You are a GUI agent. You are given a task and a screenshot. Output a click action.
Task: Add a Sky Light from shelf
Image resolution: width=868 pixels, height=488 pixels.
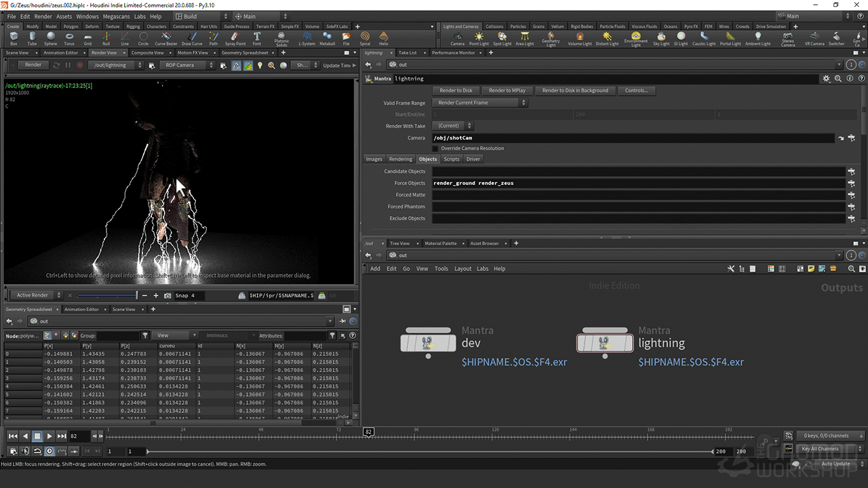point(661,38)
